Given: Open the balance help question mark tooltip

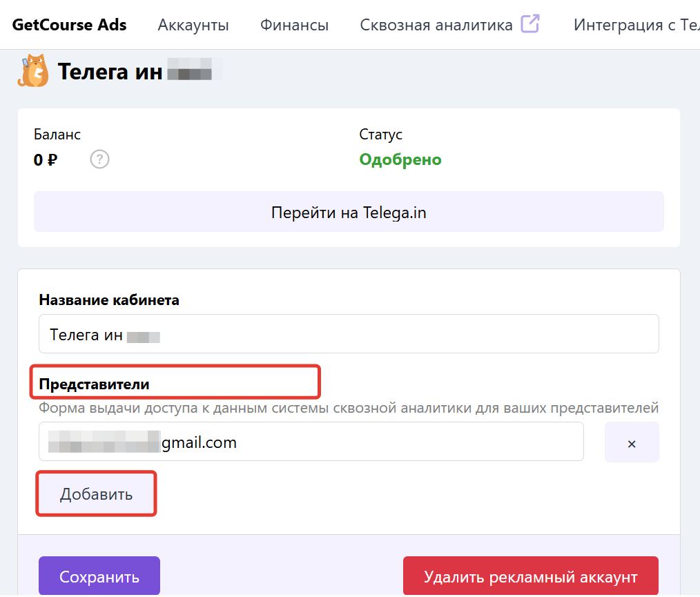Looking at the screenshot, I should click(99, 159).
